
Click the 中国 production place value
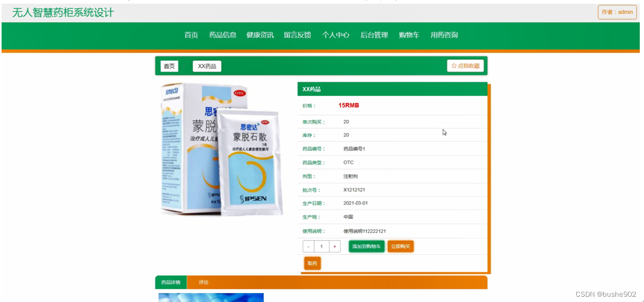pyautogui.click(x=348, y=217)
